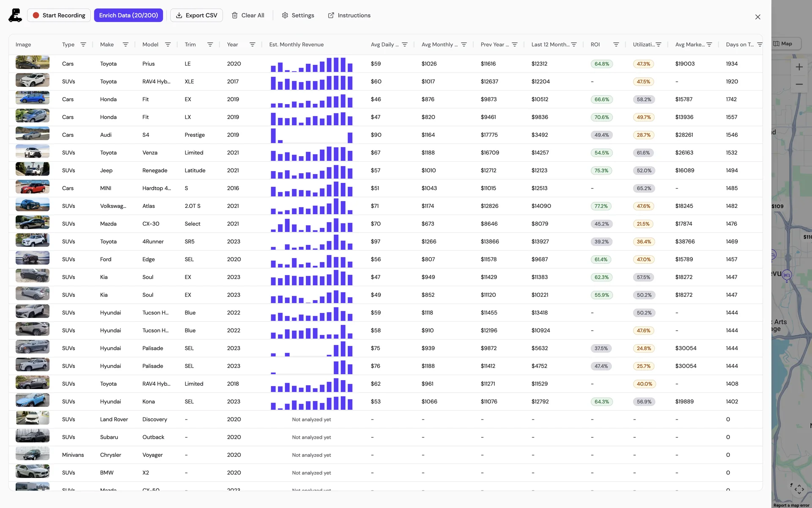
Task: Click the 64.8% ROI badge for Prius
Action: coord(602,64)
